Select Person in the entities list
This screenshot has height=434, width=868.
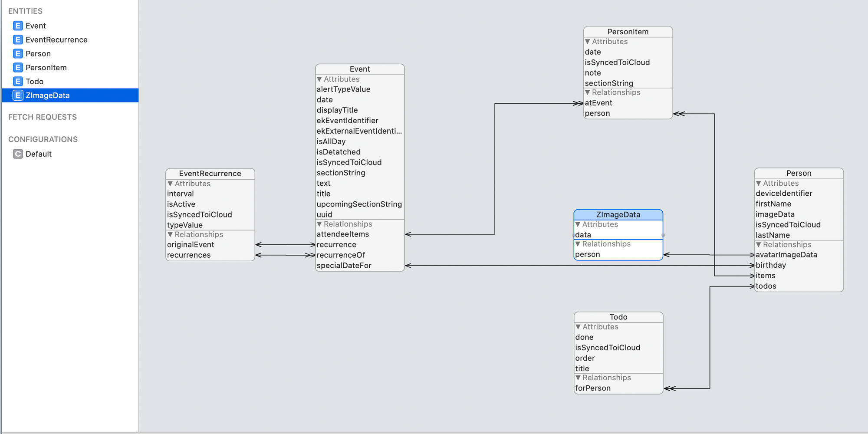pos(70,54)
